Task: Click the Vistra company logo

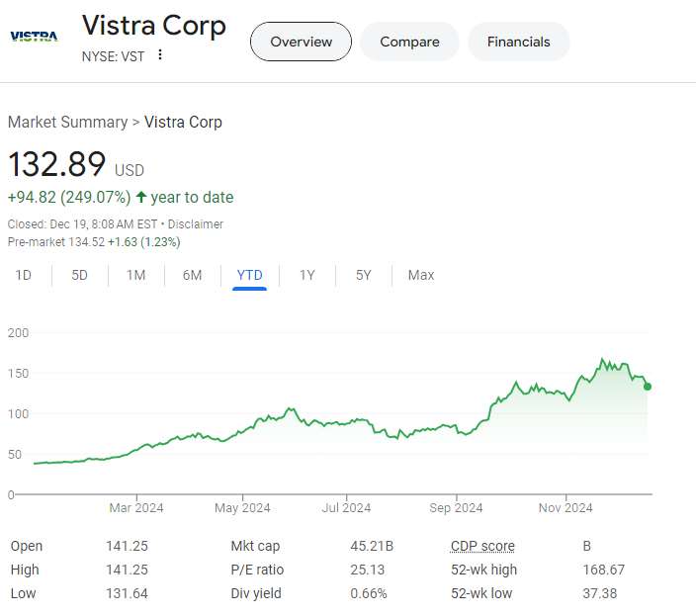Action: [x=34, y=37]
